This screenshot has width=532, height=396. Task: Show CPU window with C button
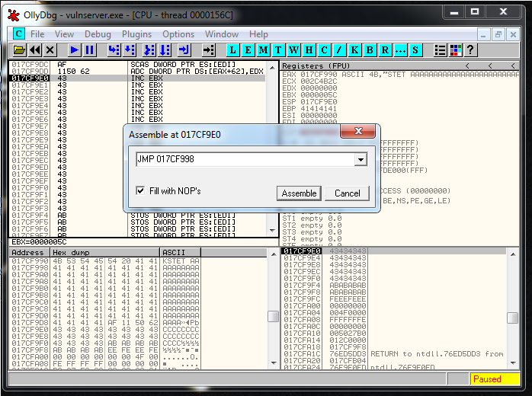pos(324,50)
